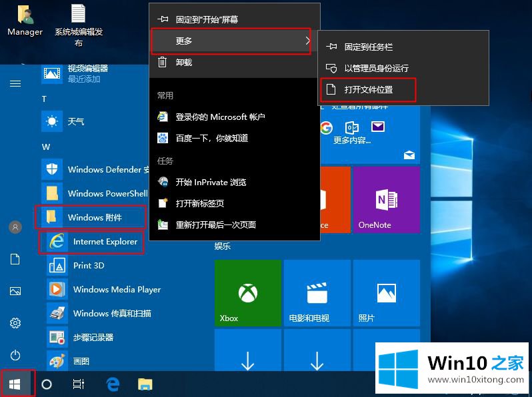Click the Windows Start button

click(x=16, y=384)
